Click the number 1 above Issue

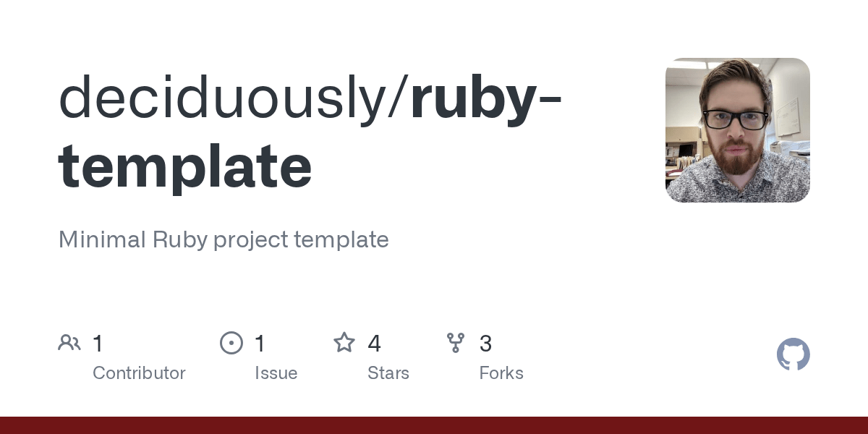pos(260,344)
